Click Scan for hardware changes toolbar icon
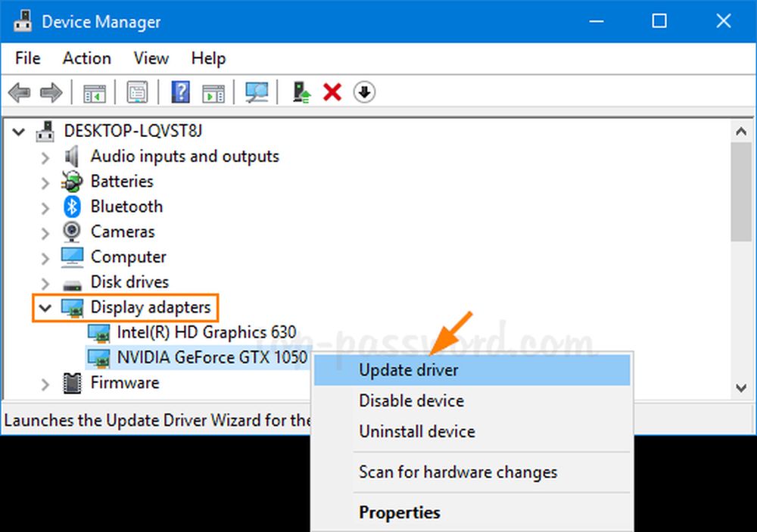Screen dimensions: 757x532 tap(257, 92)
